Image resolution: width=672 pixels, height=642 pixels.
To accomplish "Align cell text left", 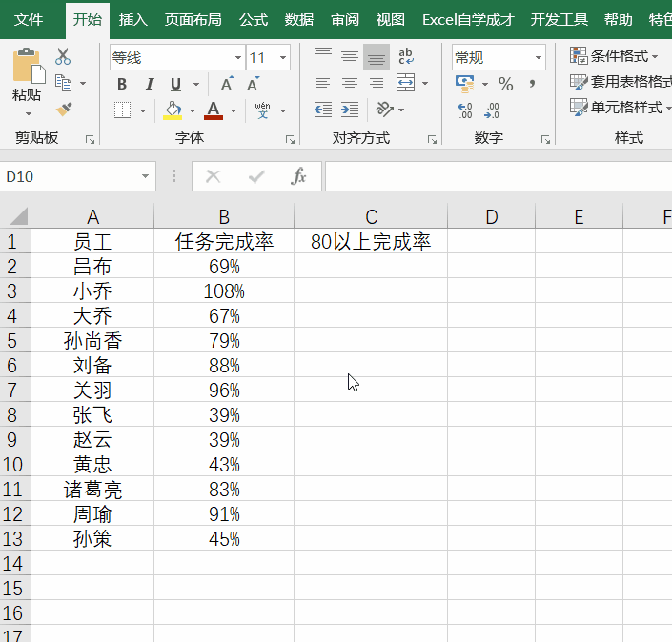I will point(323,83).
